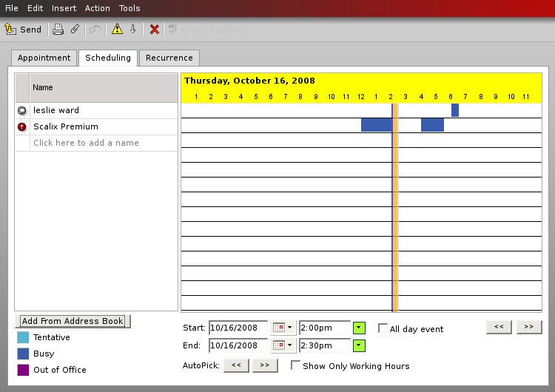Expand the End time dropdown
Viewport: 555px width, 392px height.
(359, 345)
